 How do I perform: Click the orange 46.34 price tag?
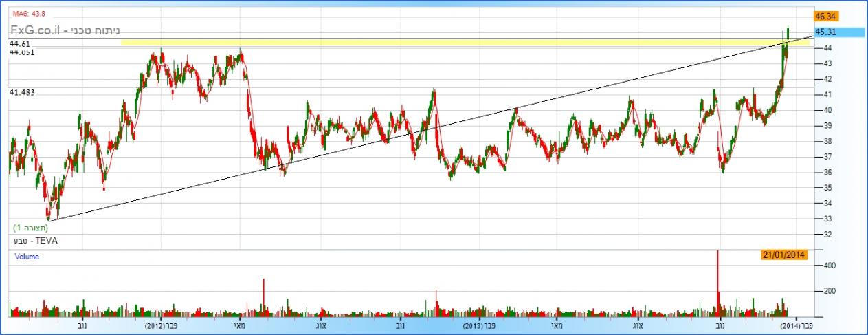pos(825,15)
